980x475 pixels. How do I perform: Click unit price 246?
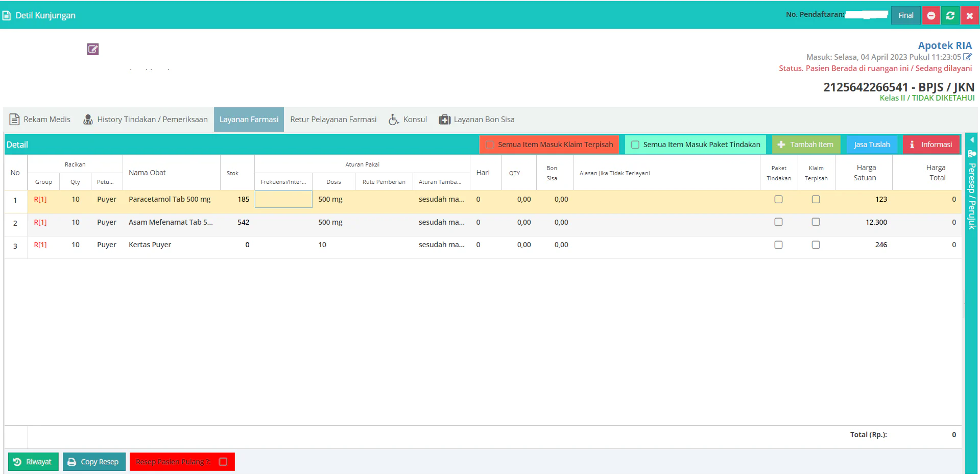(x=881, y=245)
